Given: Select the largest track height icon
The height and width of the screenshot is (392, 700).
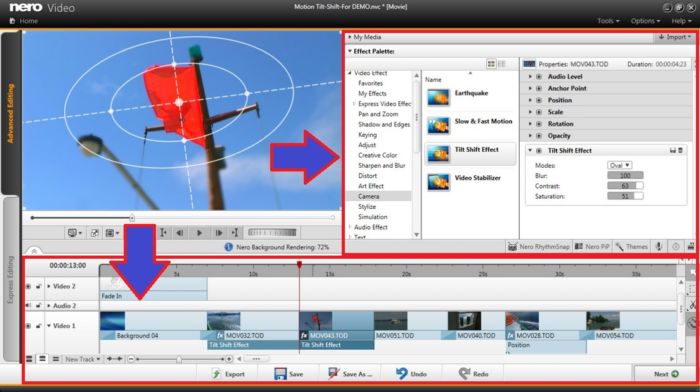Looking at the screenshot, I should pyautogui.click(x=29, y=359).
